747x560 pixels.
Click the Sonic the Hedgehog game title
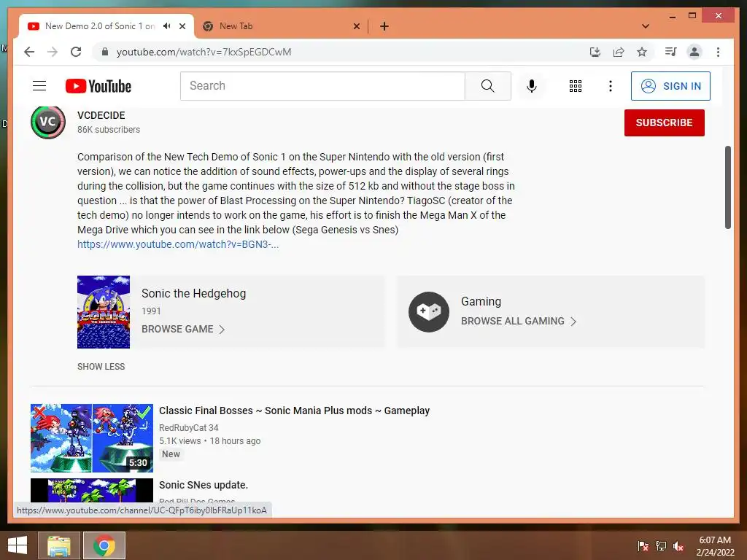193,293
